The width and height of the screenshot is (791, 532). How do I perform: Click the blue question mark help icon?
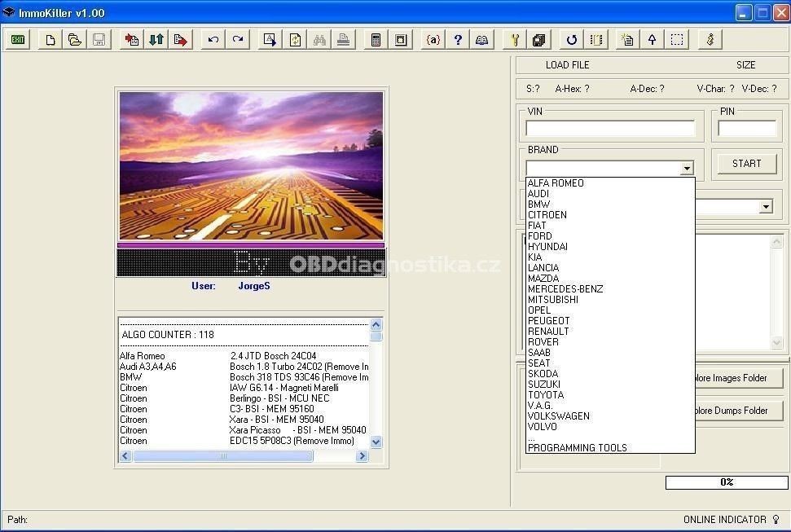tap(458, 40)
